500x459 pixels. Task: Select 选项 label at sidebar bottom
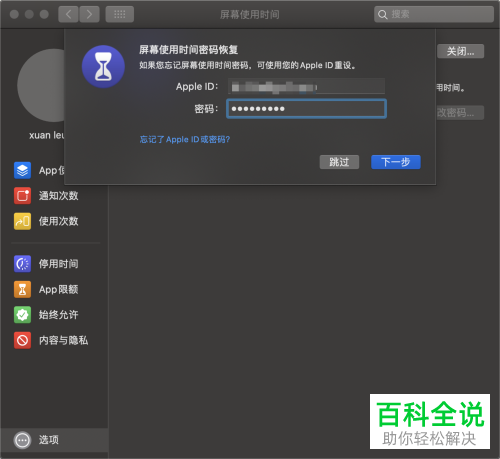coord(49,440)
